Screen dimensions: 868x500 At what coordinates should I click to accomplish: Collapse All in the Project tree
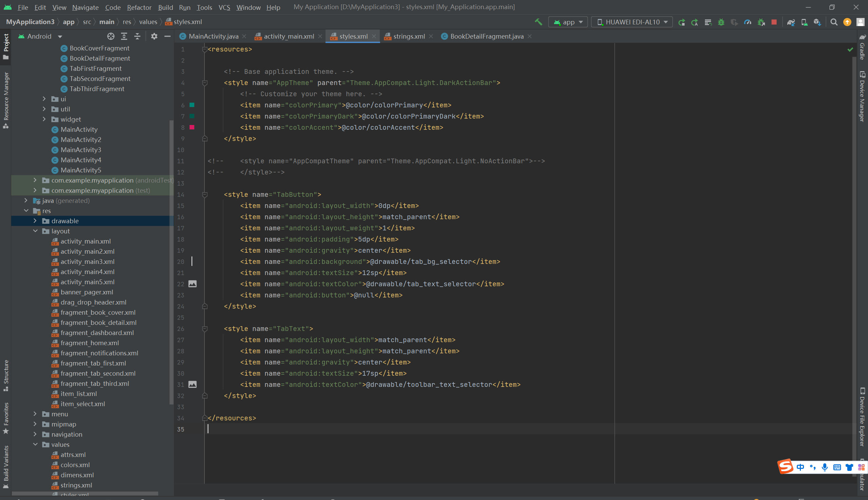tap(137, 36)
